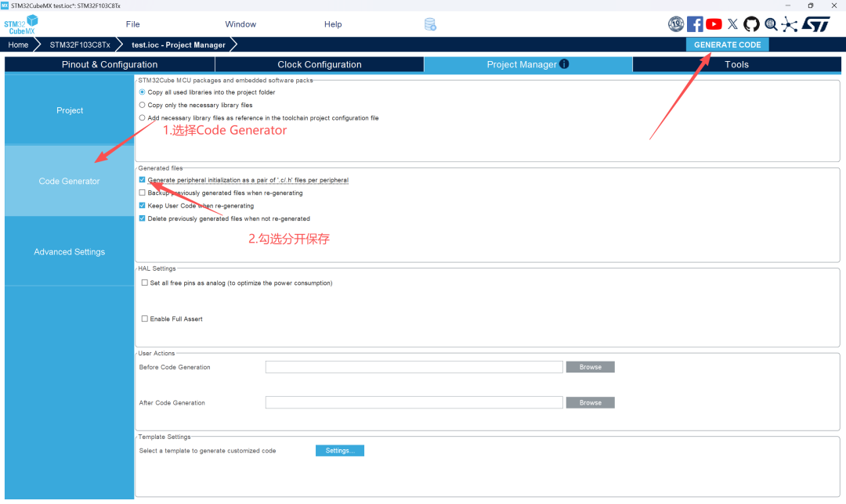Select Copy all used libraries option
Image resolution: width=846 pixels, height=504 pixels.
pos(143,92)
